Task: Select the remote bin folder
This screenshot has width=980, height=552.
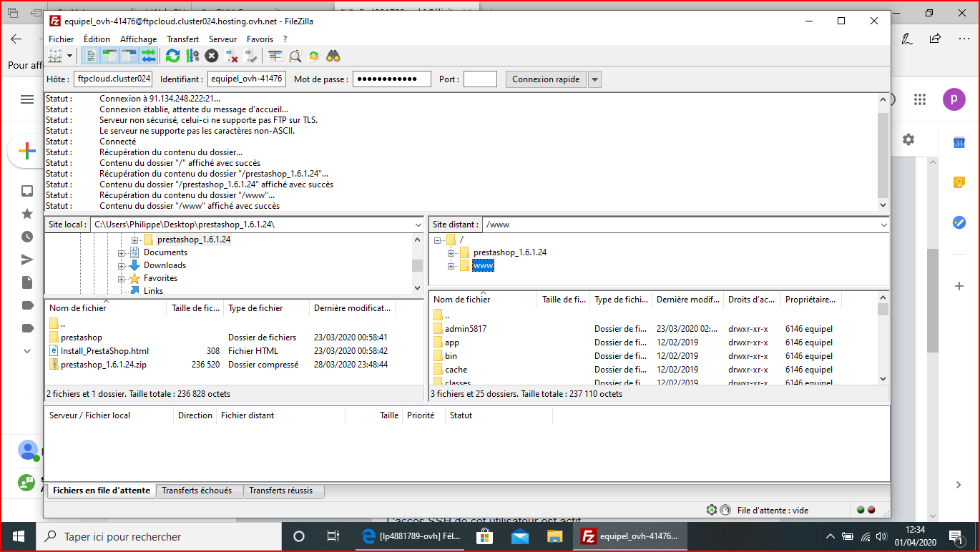Action: pyautogui.click(x=451, y=356)
